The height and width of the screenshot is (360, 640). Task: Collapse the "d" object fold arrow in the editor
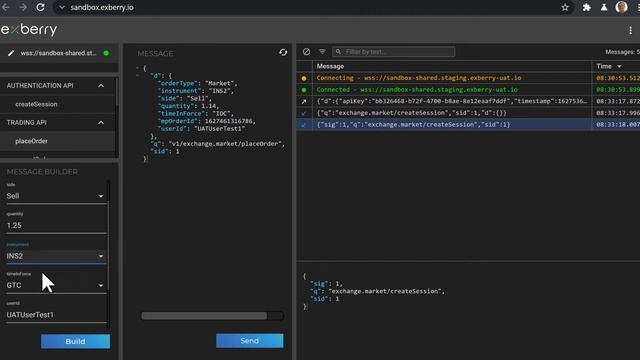click(138, 76)
